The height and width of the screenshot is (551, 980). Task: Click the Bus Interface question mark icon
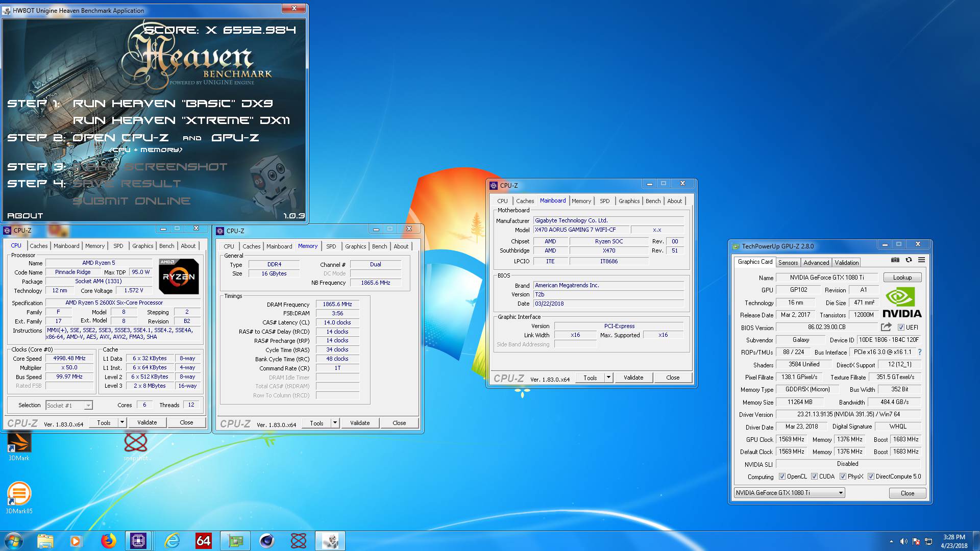pyautogui.click(x=920, y=352)
